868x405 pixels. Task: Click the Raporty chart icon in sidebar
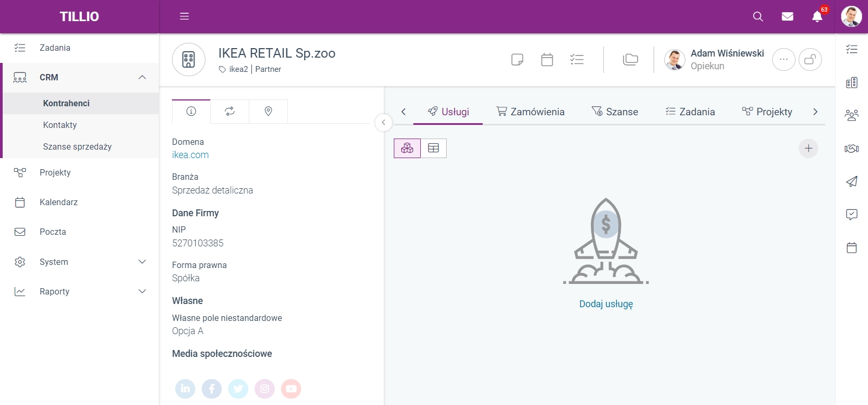(20, 291)
